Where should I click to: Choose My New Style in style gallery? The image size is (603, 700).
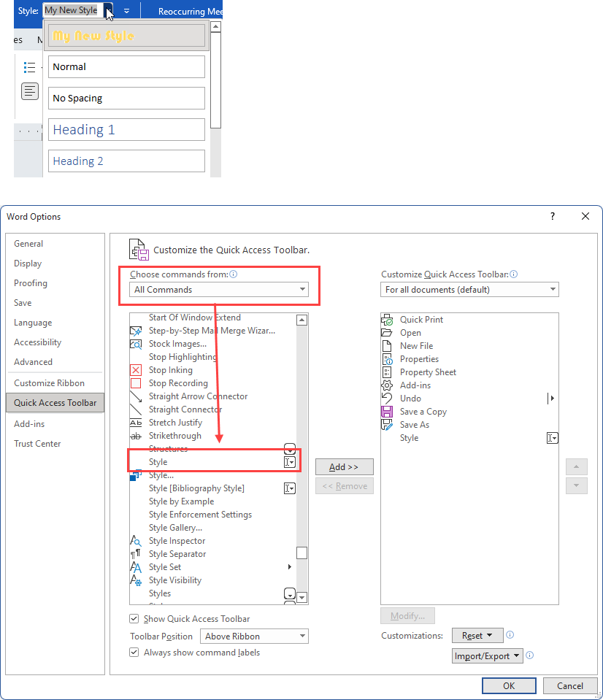(126, 35)
